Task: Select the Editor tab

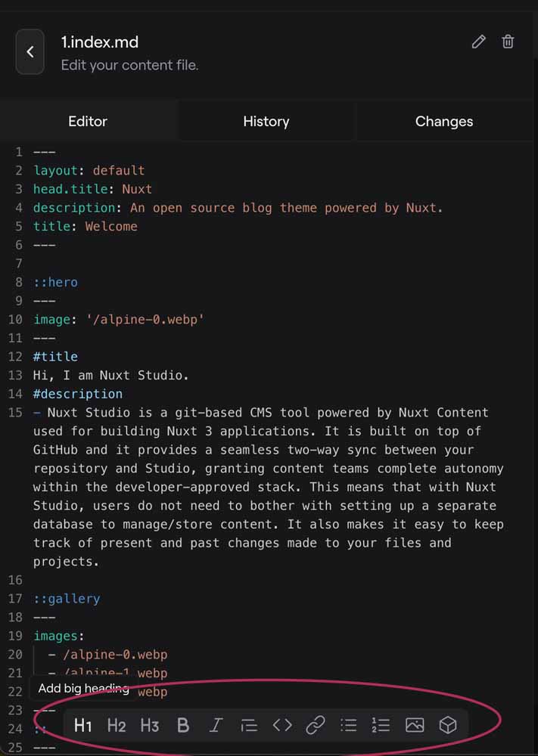Action: coord(87,121)
